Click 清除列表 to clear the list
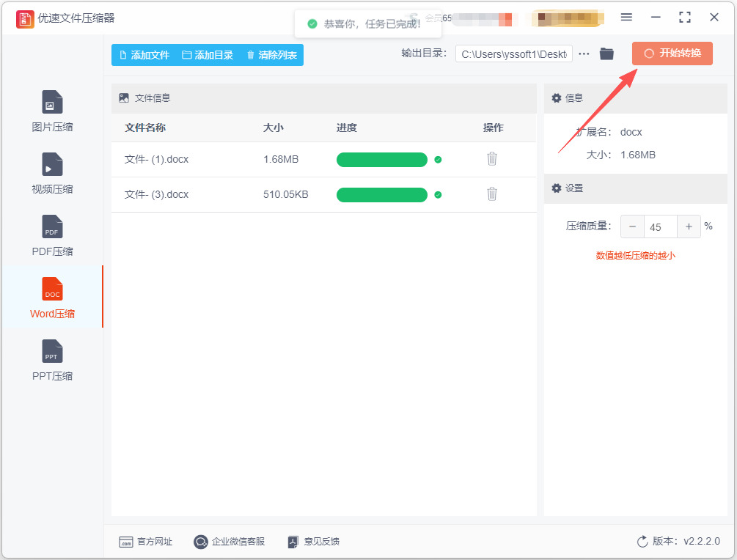Screen dimensions: 737x560 [271, 55]
